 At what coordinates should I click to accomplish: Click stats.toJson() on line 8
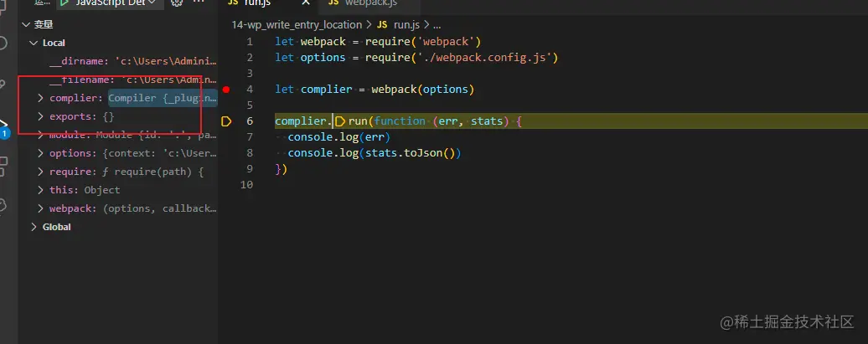(x=411, y=152)
